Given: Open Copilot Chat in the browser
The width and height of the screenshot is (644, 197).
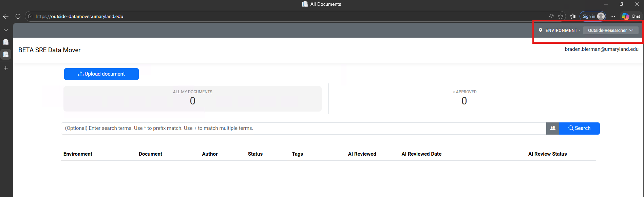Looking at the screenshot, I should click(631, 16).
